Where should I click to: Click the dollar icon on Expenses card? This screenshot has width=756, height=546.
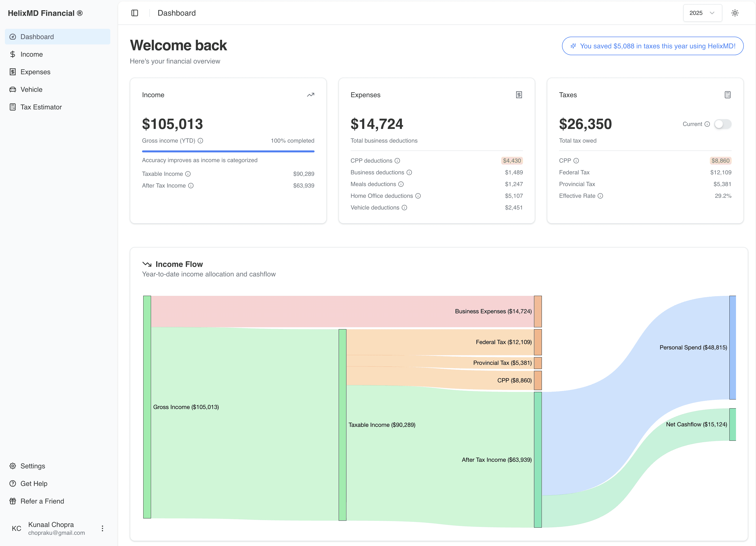coord(519,95)
